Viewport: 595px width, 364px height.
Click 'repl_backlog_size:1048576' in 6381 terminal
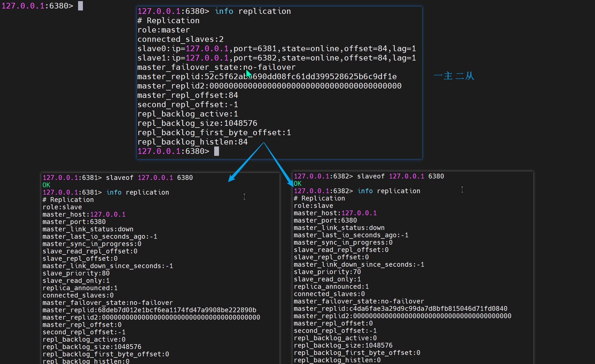92,347
